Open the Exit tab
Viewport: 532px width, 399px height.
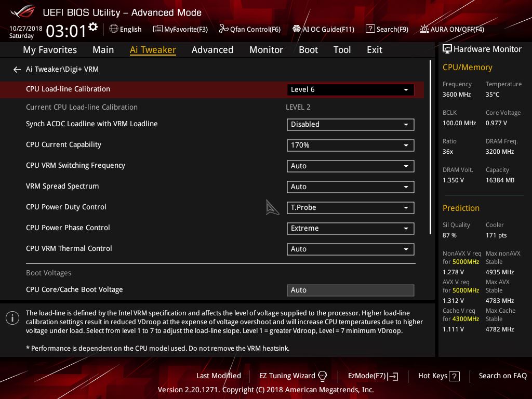pos(375,50)
